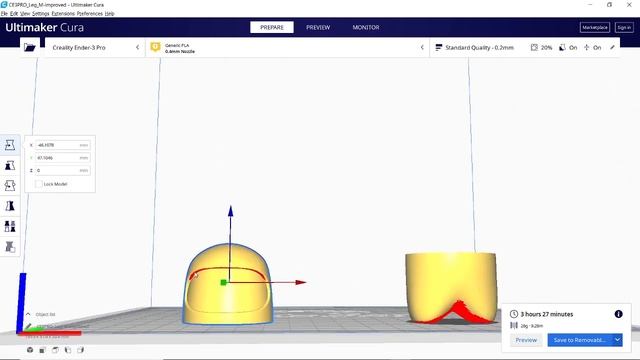Image resolution: width=640 pixels, height=360 pixels.
Task: Click the Generic PLA material icon
Action: coord(155,47)
